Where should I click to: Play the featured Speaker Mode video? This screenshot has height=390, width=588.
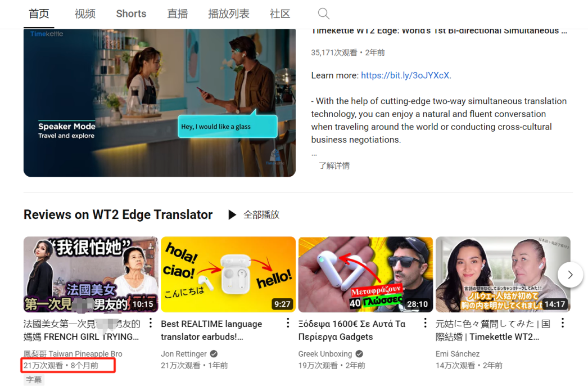point(160,103)
